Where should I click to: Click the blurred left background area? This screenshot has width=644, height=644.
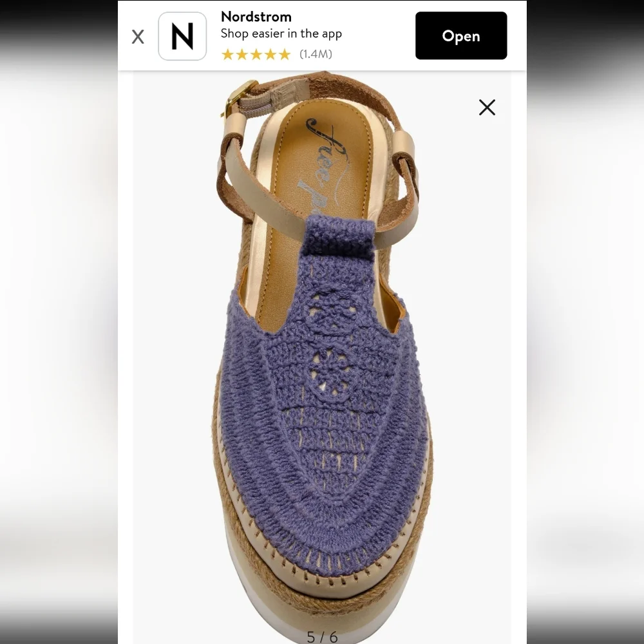tap(59, 322)
